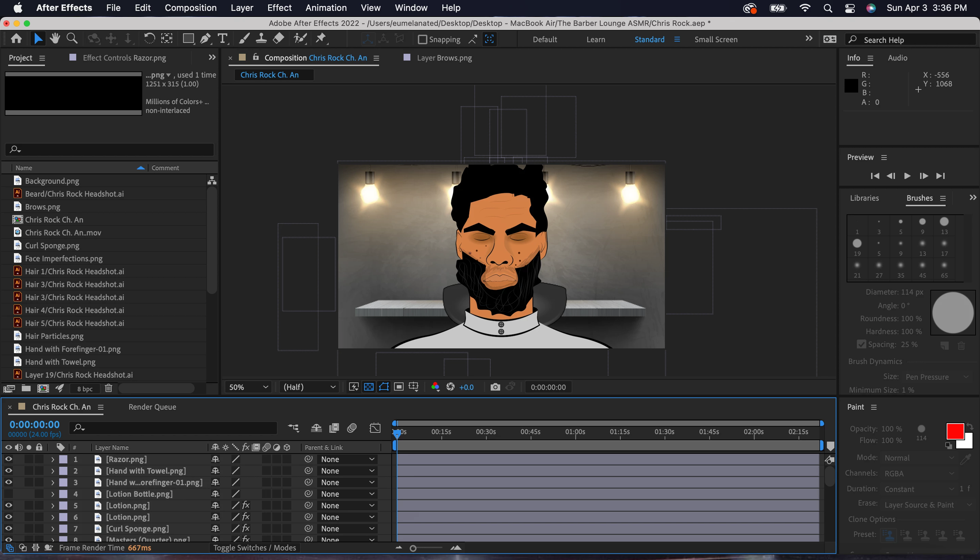Select the Puppet Pin tool
The width and height of the screenshot is (980, 560).
click(x=321, y=39)
